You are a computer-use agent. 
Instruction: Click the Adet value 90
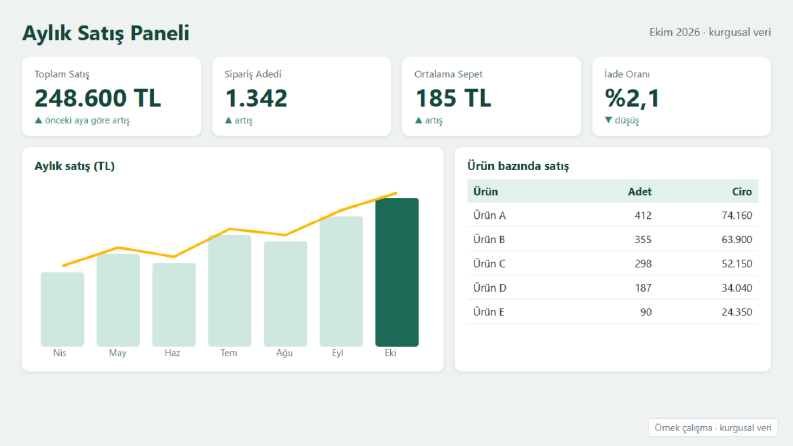tap(646, 313)
